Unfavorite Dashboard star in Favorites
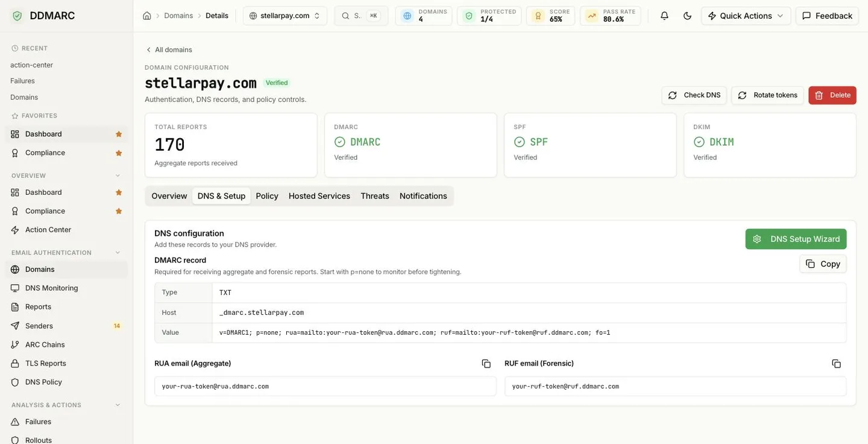 [119, 134]
